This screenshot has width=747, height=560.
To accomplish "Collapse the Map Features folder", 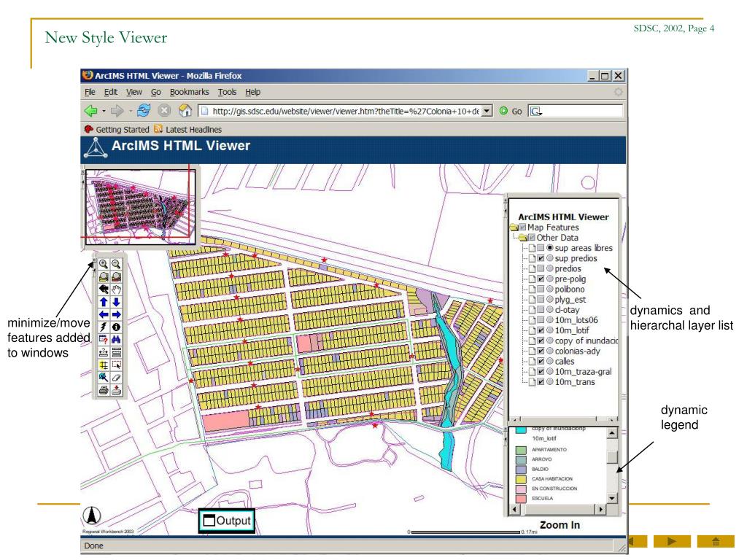I will pyautogui.click(x=514, y=227).
